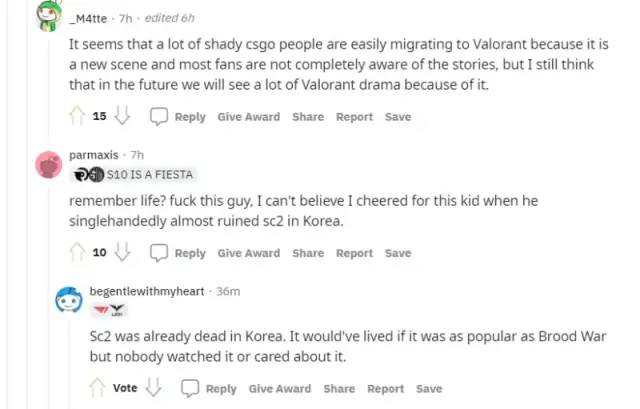The width and height of the screenshot is (640, 409).
Task: Report begentlewithmyheart's reply
Action: click(x=385, y=389)
